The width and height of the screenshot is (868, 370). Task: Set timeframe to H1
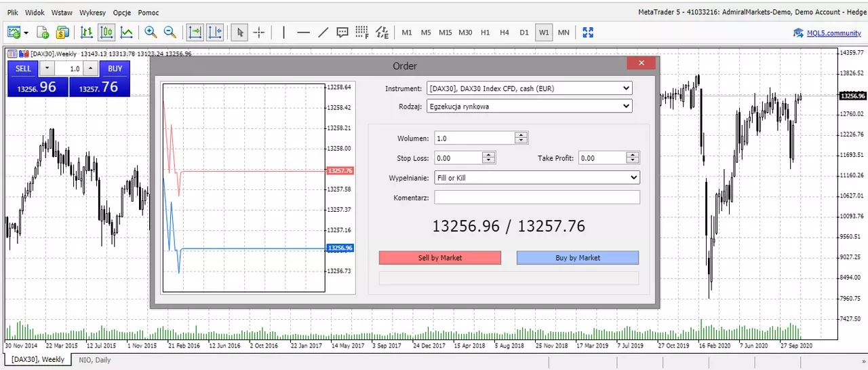[x=486, y=33]
